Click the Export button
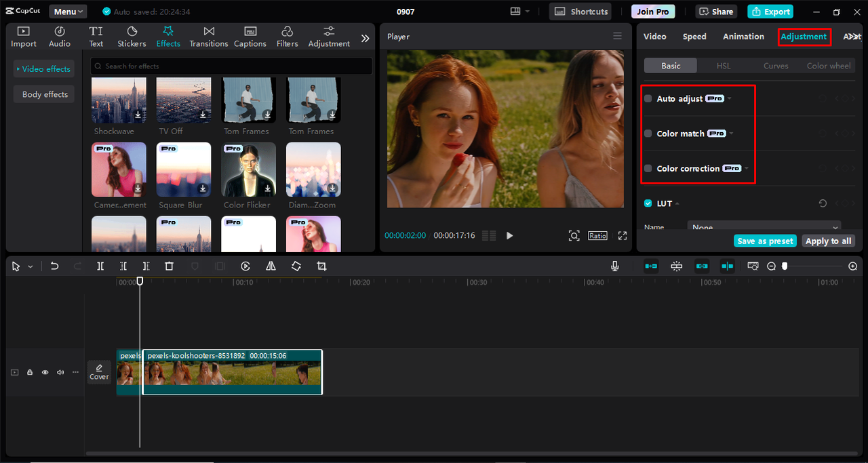868x463 pixels. point(770,12)
